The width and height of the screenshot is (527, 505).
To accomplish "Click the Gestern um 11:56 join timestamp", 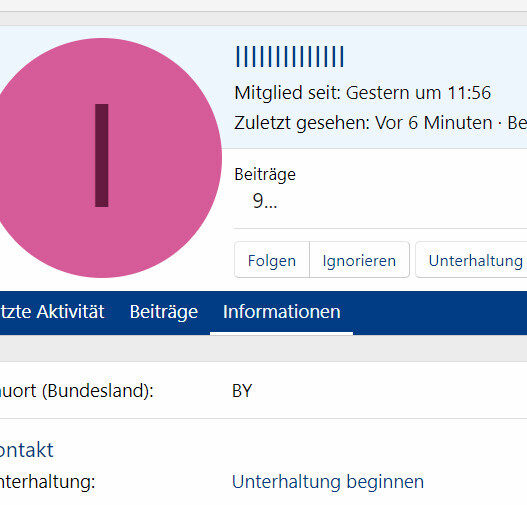I will (418, 92).
